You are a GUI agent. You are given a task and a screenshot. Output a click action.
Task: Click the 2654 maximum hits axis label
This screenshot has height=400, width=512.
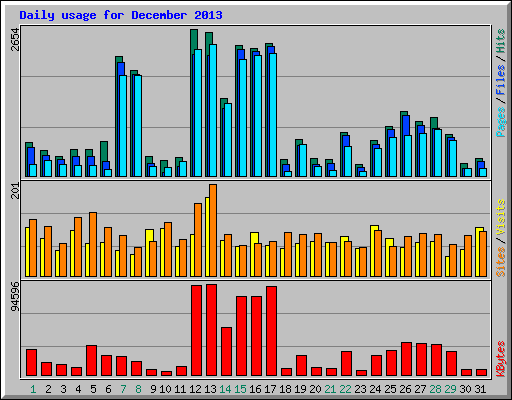(x=15, y=39)
